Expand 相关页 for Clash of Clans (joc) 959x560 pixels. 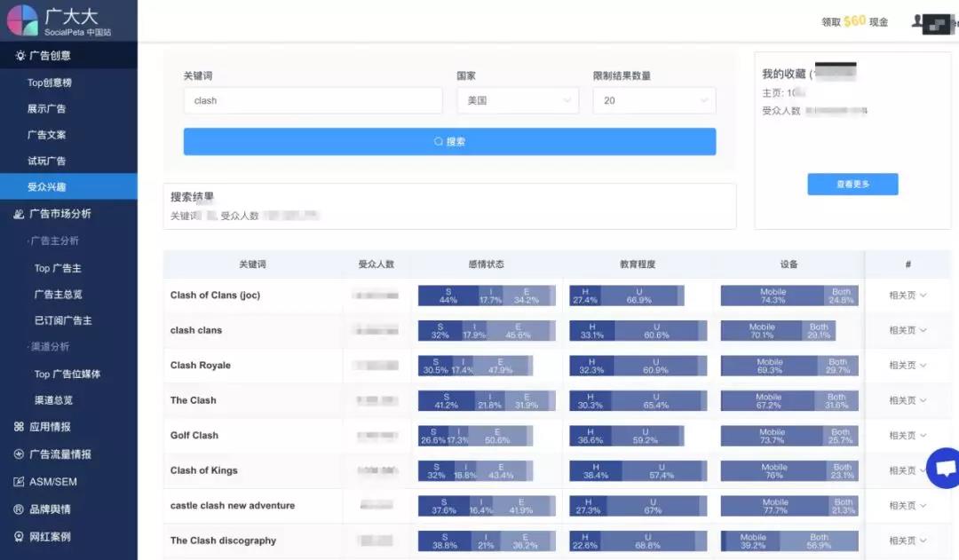click(x=907, y=296)
